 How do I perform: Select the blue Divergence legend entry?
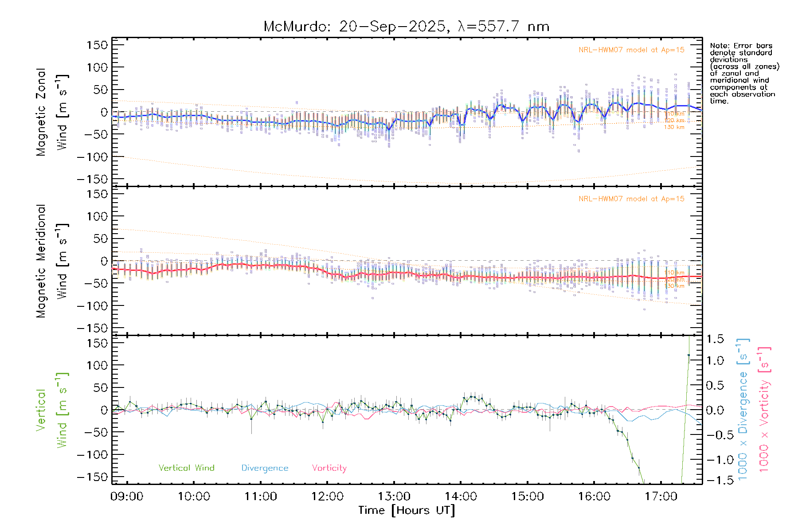click(x=265, y=468)
